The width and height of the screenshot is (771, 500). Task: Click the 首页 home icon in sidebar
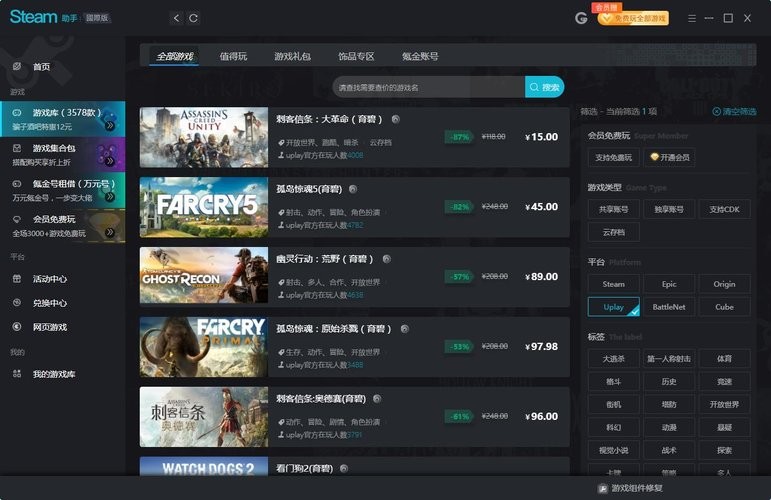point(17,66)
